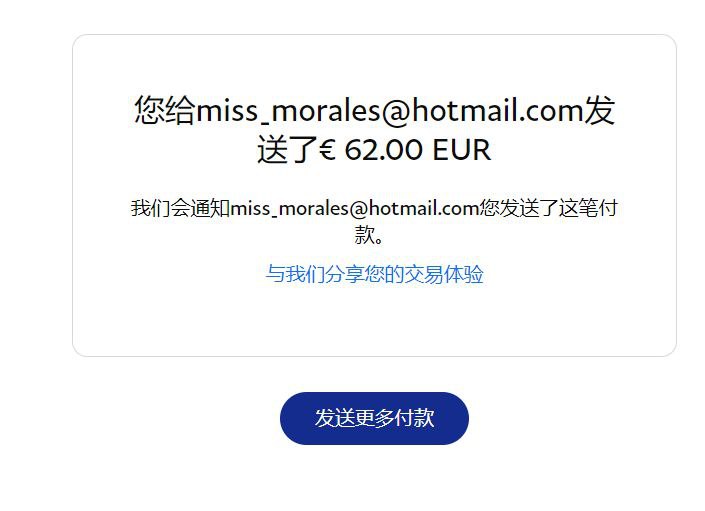Click the 发 character ending the first heading line
The width and height of the screenshot is (705, 511).
point(599,110)
